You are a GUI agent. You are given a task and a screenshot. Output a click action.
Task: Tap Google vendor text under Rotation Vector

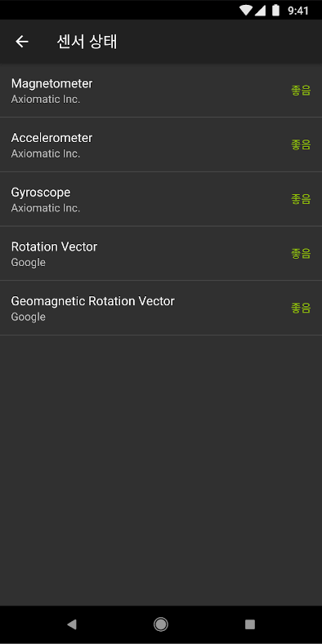point(29,263)
